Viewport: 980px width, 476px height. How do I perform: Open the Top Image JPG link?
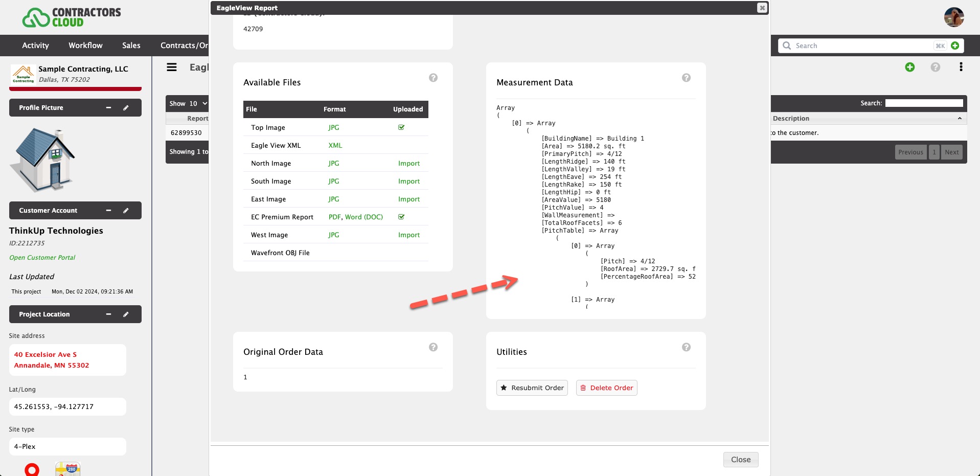point(334,128)
